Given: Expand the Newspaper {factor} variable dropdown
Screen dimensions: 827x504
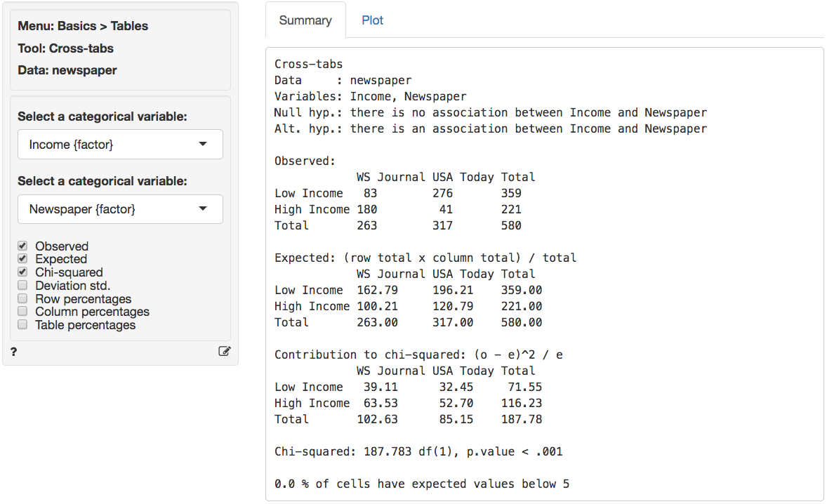Looking at the screenshot, I should pyautogui.click(x=120, y=209).
